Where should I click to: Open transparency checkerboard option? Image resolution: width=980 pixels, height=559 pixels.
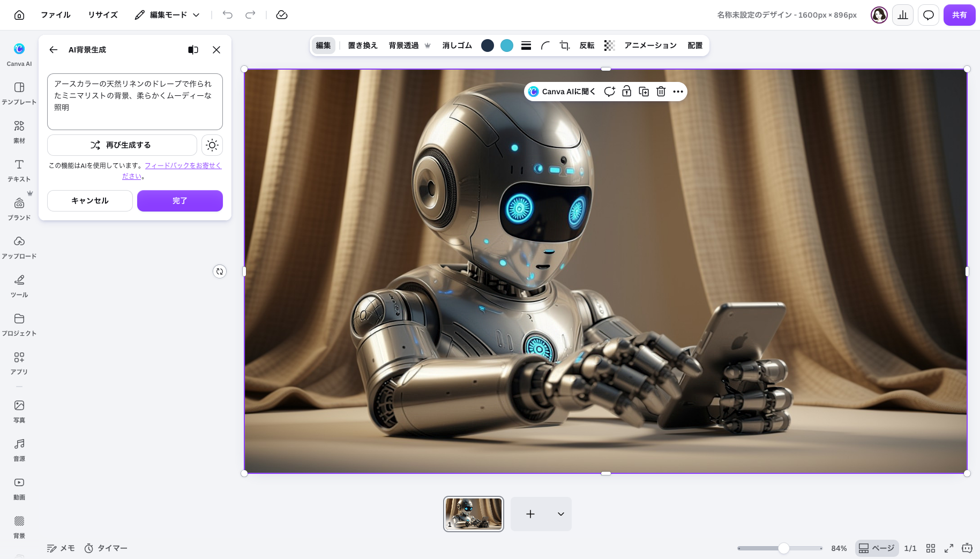[x=609, y=46]
